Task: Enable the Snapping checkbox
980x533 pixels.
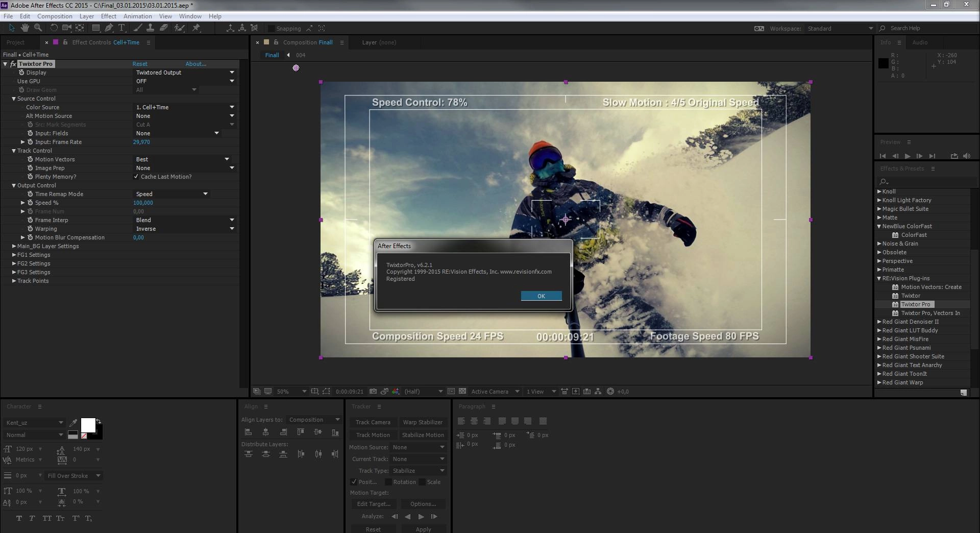Action: (272, 29)
